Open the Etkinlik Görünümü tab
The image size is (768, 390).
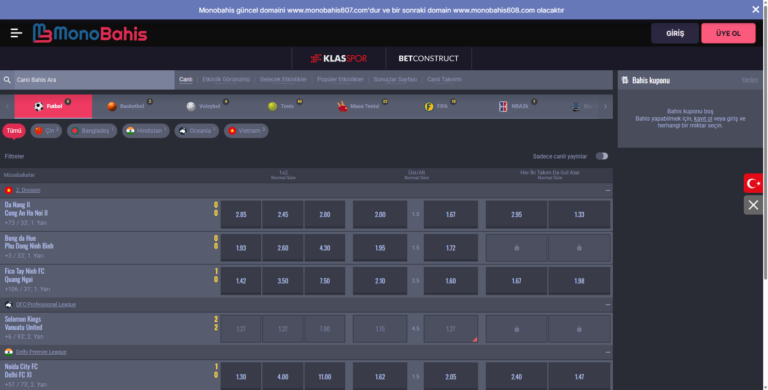226,79
